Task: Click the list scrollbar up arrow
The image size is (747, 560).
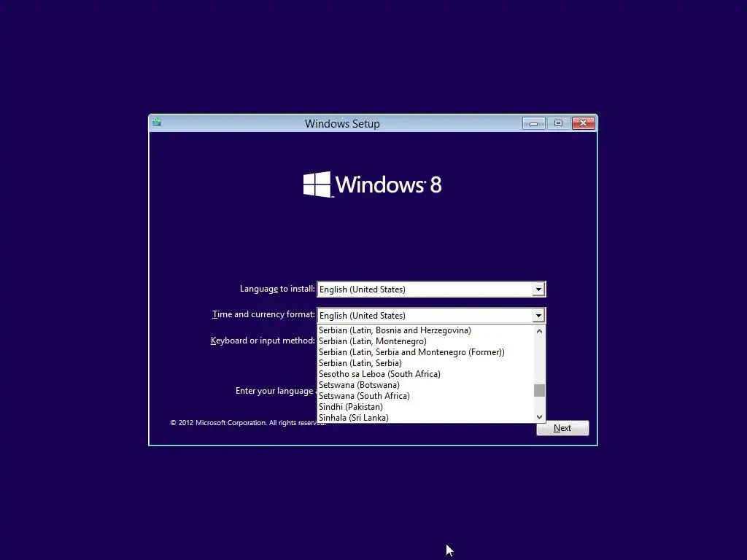Action: 539,331
